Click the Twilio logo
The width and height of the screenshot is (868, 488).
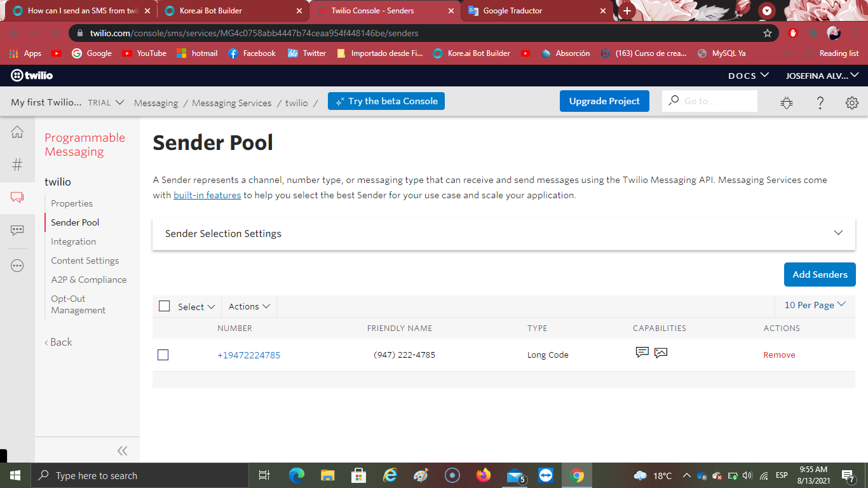32,76
